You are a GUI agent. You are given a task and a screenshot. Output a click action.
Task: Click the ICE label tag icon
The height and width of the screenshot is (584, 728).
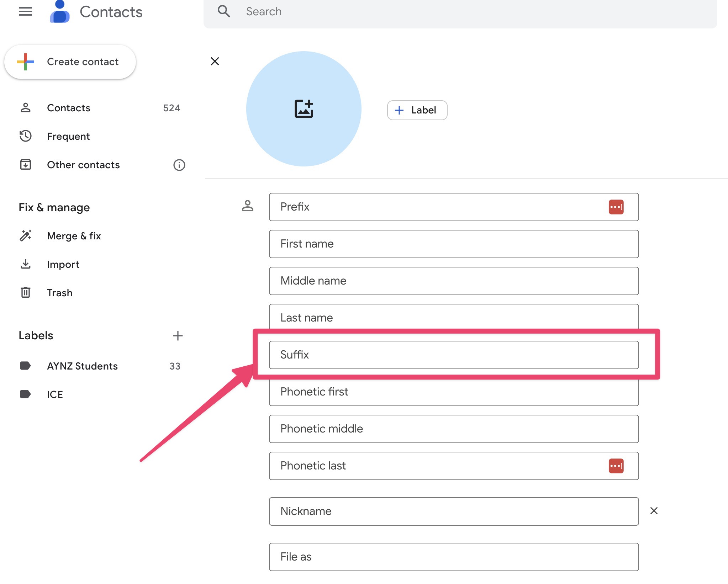point(25,394)
